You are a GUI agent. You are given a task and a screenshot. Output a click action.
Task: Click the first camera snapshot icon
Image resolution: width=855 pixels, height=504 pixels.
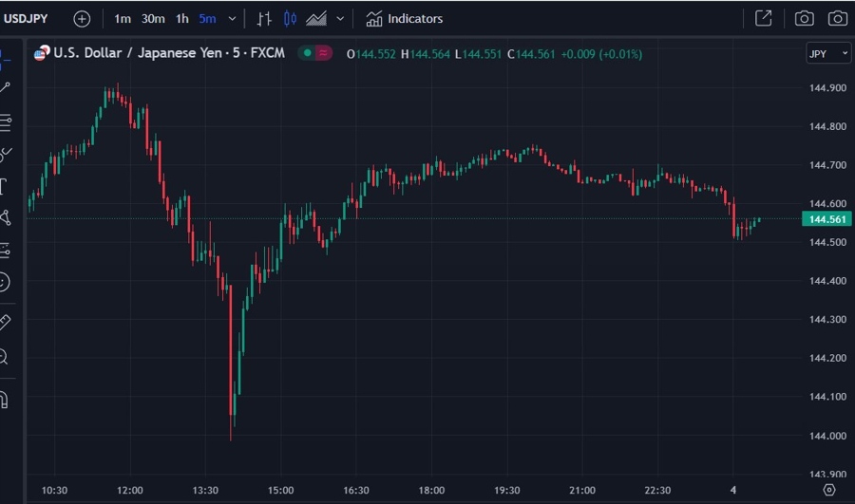805,19
